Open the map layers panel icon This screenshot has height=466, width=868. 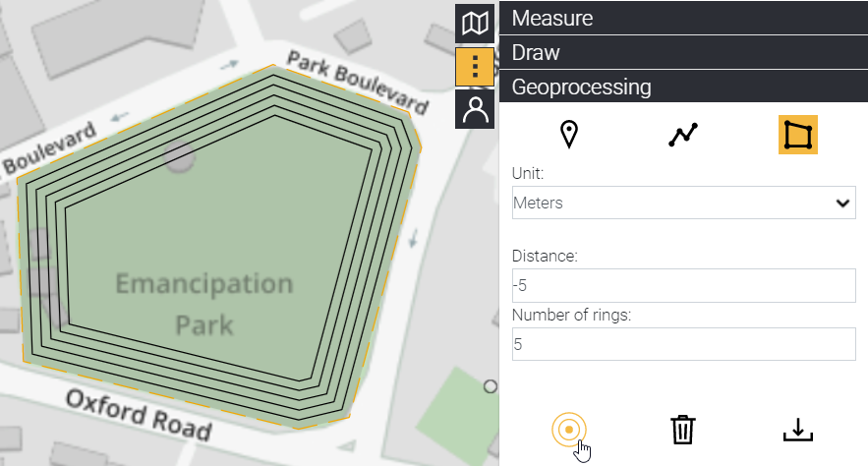pyautogui.click(x=476, y=22)
